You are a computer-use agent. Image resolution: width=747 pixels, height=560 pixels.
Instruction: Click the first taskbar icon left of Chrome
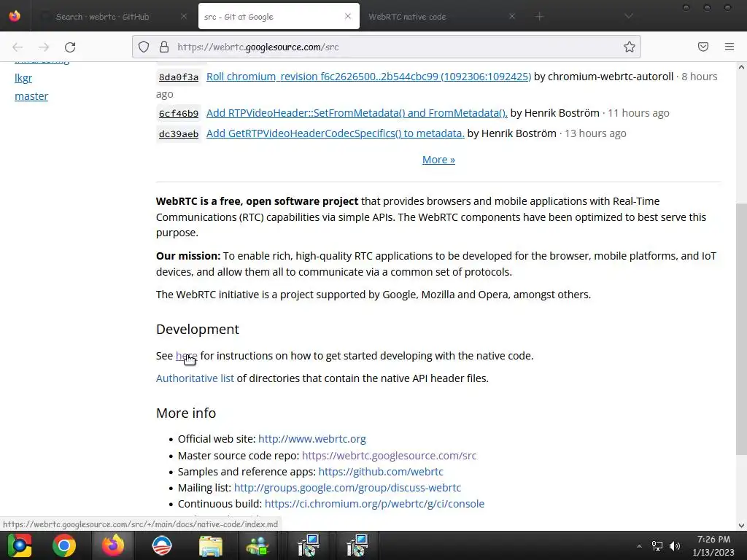(x=19, y=545)
